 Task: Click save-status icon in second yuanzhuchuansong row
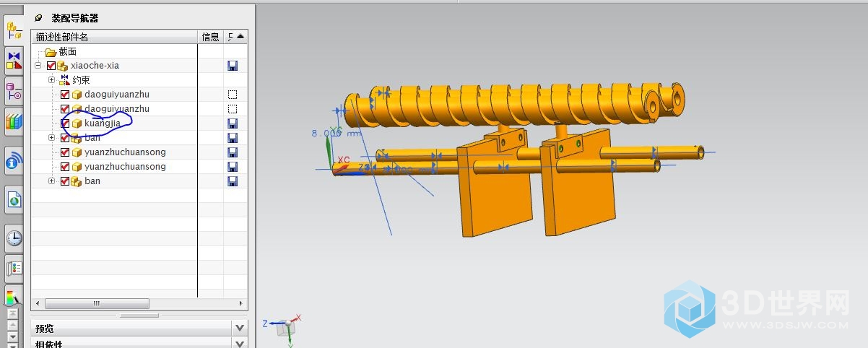(233, 167)
